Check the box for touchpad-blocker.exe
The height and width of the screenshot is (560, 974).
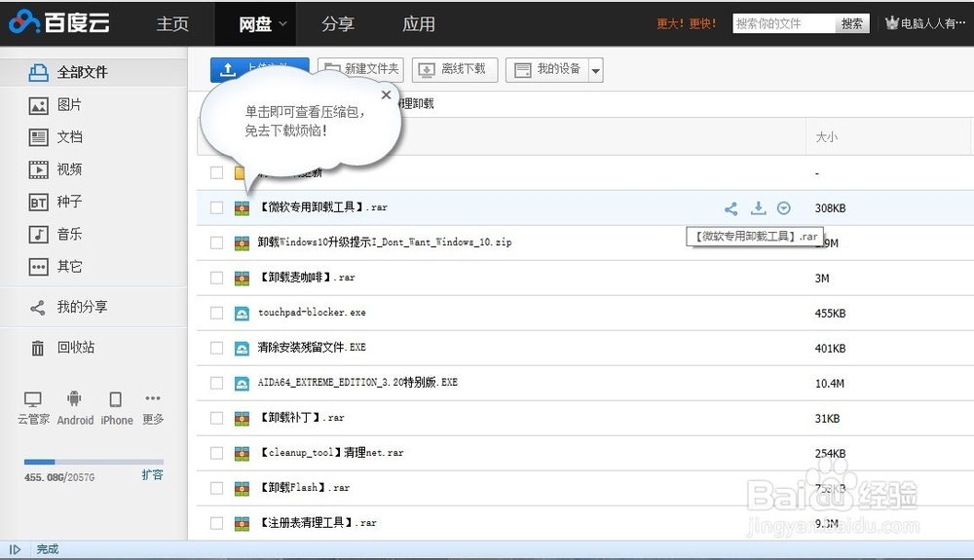pos(216,313)
